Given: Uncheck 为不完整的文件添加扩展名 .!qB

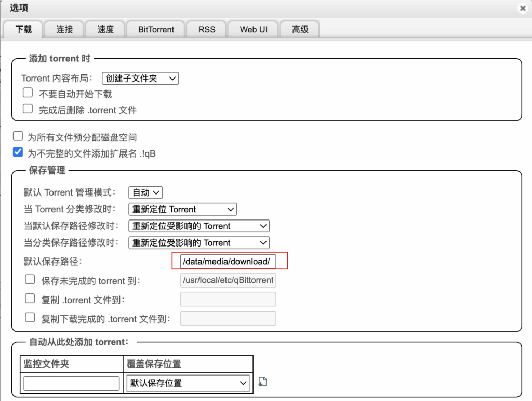Looking at the screenshot, I should [18, 152].
